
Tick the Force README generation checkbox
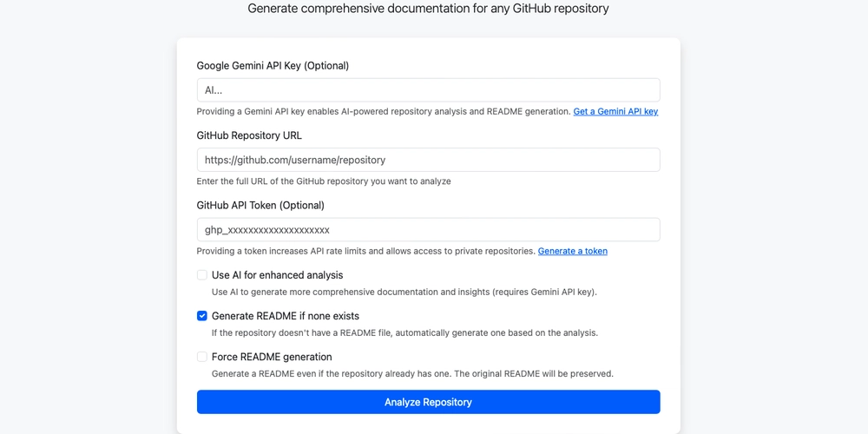pyautogui.click(x=202, y=357)
